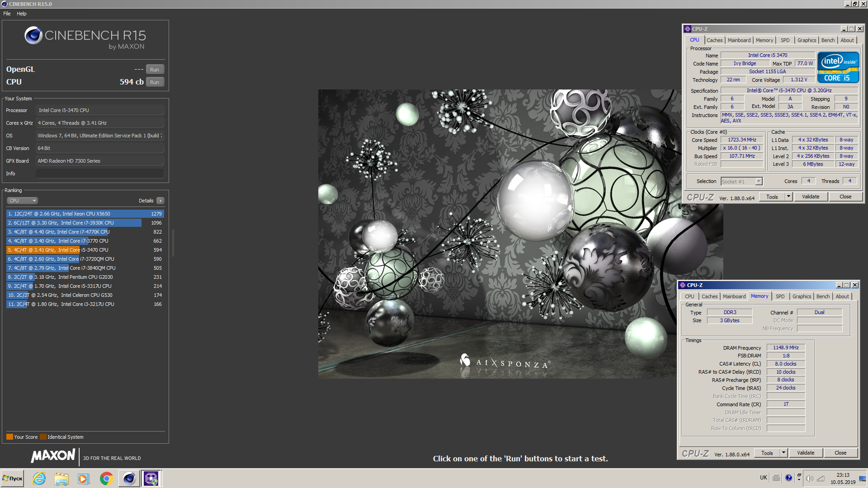Screen dimensions: 868x488
Task: Click the Cinebench R15 sphere logo
Action: (33, 35)
